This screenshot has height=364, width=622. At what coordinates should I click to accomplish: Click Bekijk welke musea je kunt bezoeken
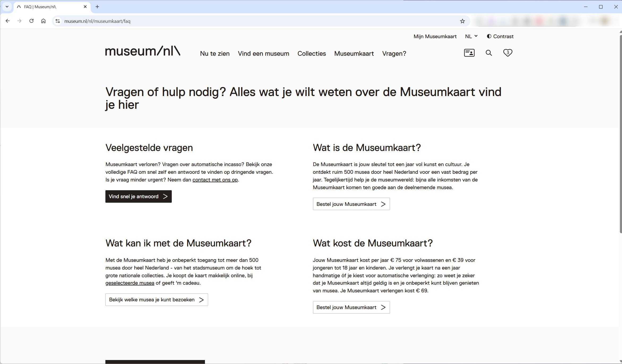point(157,300)
